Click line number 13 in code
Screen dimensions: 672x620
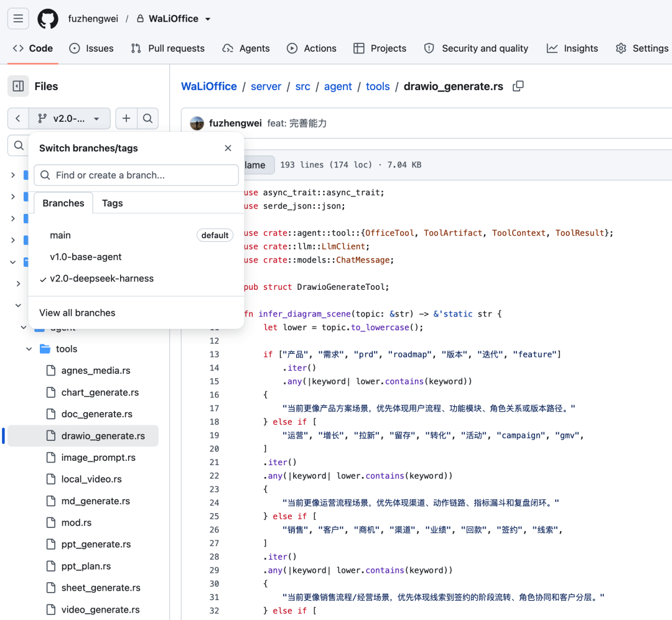pos(214,354)
